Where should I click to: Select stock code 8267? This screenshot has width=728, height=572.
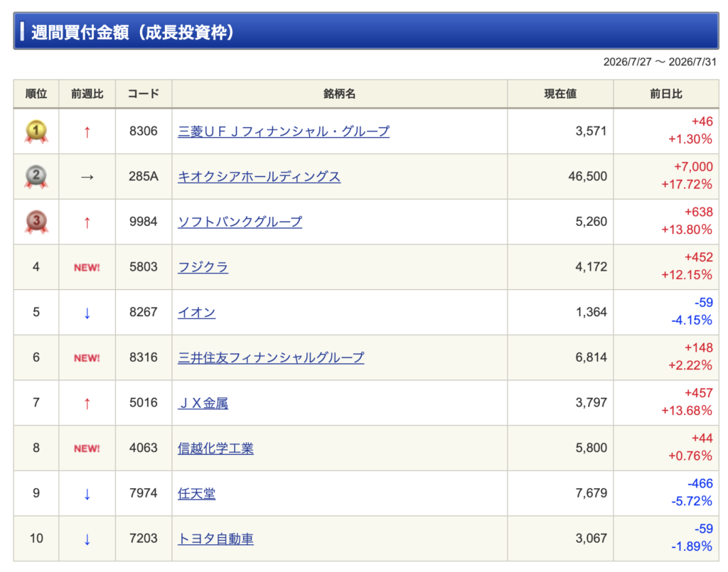144,312
